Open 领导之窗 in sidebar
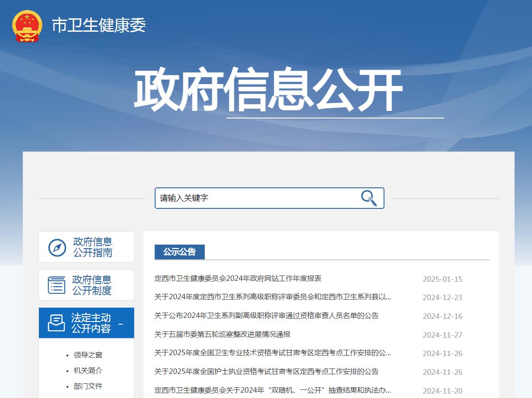This screenshot has height=398, width=532. (x=88, y=355)
